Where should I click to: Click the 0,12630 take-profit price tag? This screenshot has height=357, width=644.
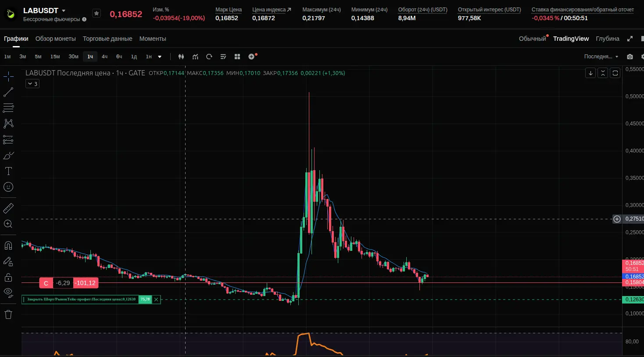click(x=633, y=300)
